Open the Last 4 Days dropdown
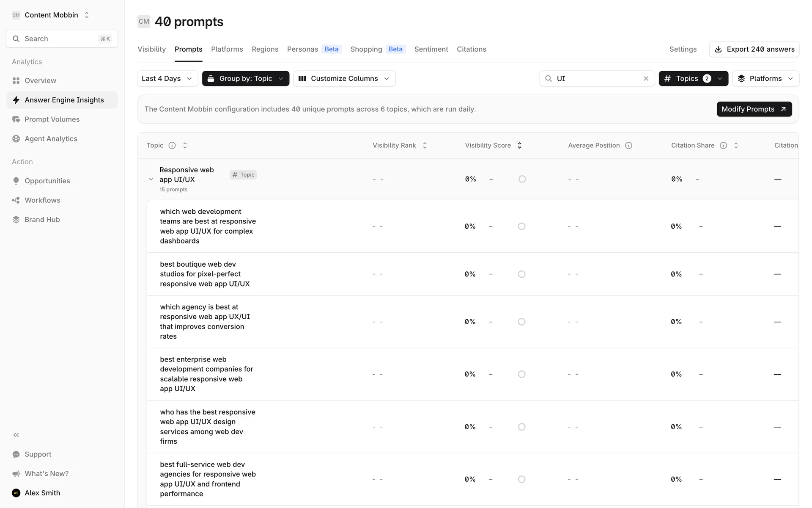This screenshot has height=508, width=812. (167, 79)
